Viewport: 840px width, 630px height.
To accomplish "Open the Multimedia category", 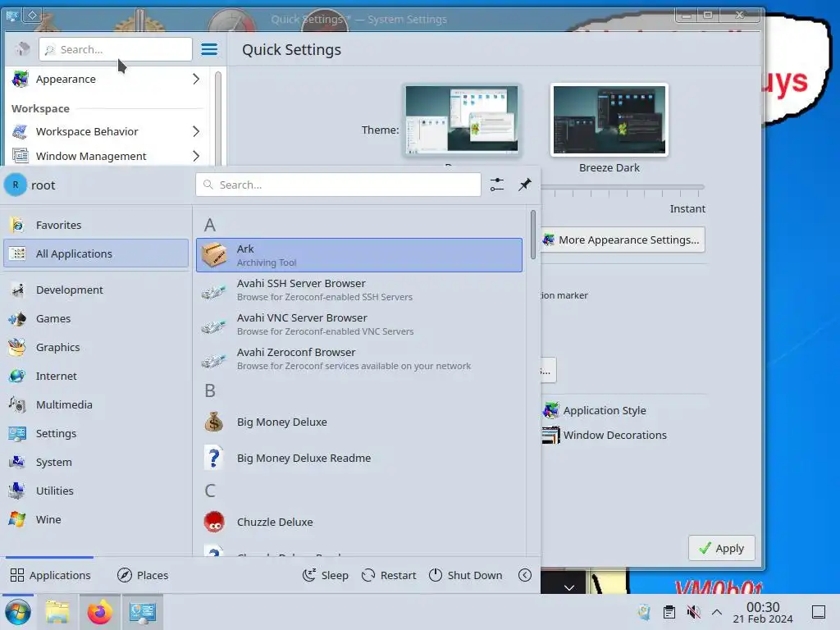I will point(96,404).
